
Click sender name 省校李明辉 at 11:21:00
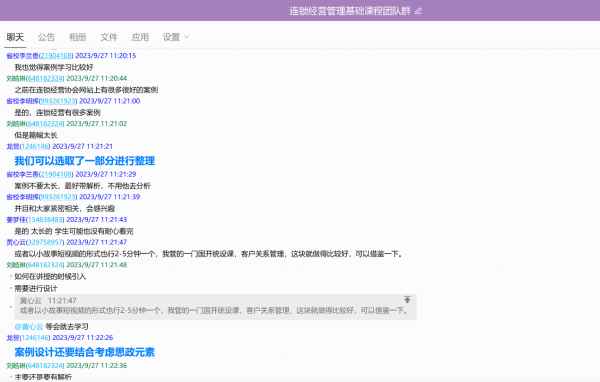[22, 101]
